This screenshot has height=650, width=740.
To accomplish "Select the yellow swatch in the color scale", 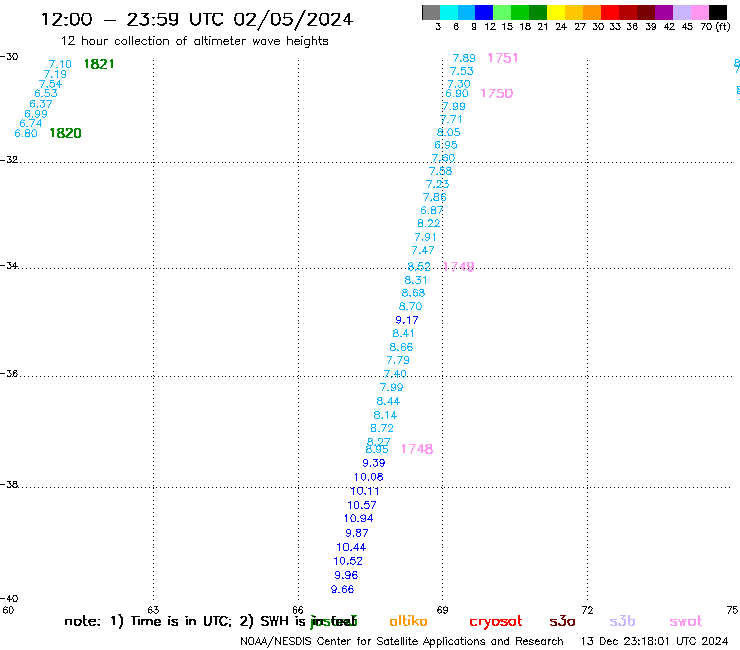I will (x=556, y=12).
